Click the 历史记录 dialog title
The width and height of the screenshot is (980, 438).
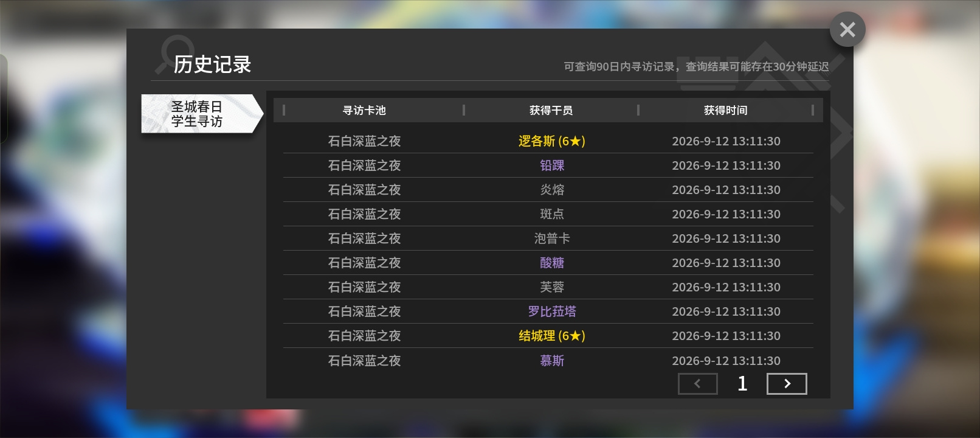(213, 64)
